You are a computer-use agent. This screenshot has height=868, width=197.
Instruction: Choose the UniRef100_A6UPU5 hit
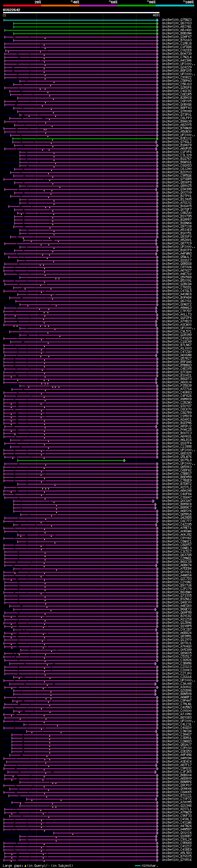(x=177, y=149)
